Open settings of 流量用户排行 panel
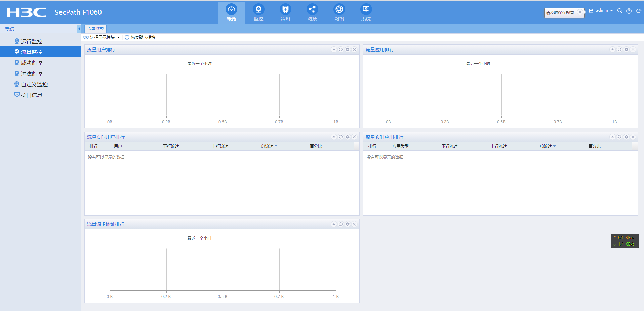Viewport: 644px width, 311px height. click(348, 49)
